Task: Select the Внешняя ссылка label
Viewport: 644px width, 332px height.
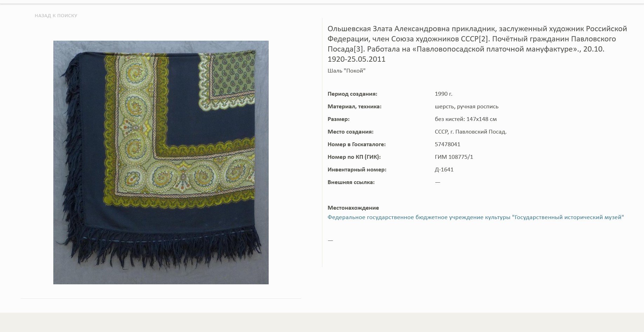Action: click(x=351, y=182)
